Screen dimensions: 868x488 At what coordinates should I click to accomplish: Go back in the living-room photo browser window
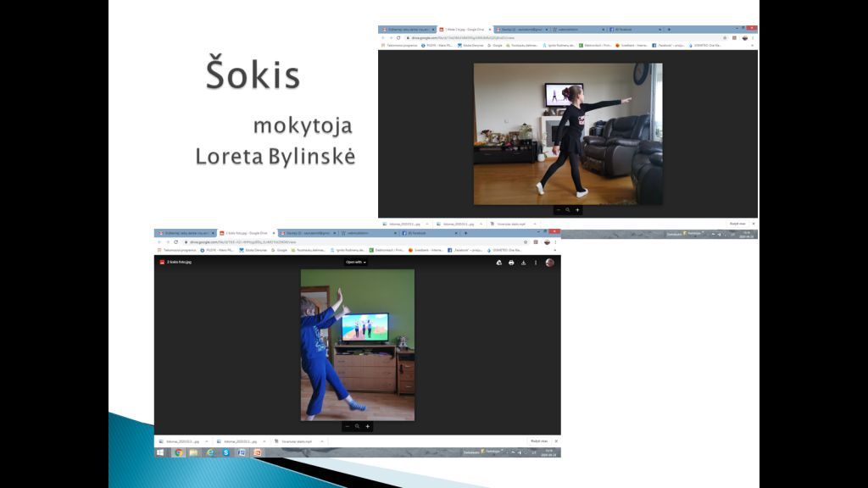(x=383, y=37)
